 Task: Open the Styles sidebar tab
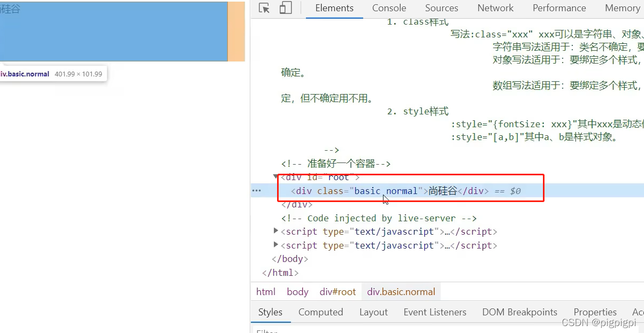point(270,312)
